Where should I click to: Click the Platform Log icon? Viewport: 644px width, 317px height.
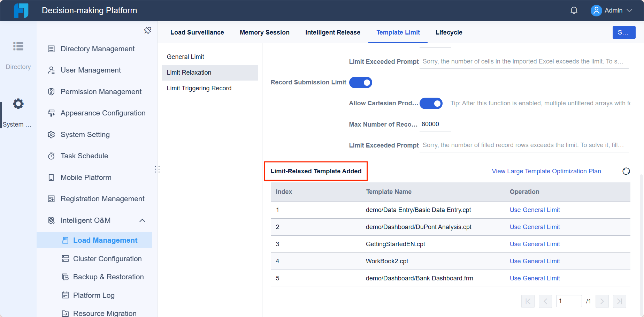point(65,295)
